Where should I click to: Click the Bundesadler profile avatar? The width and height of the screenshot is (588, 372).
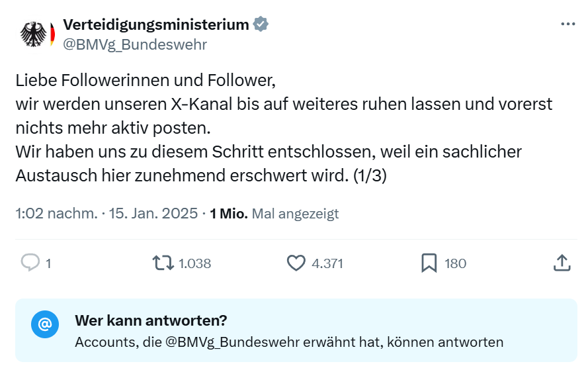tap(34, 34)
